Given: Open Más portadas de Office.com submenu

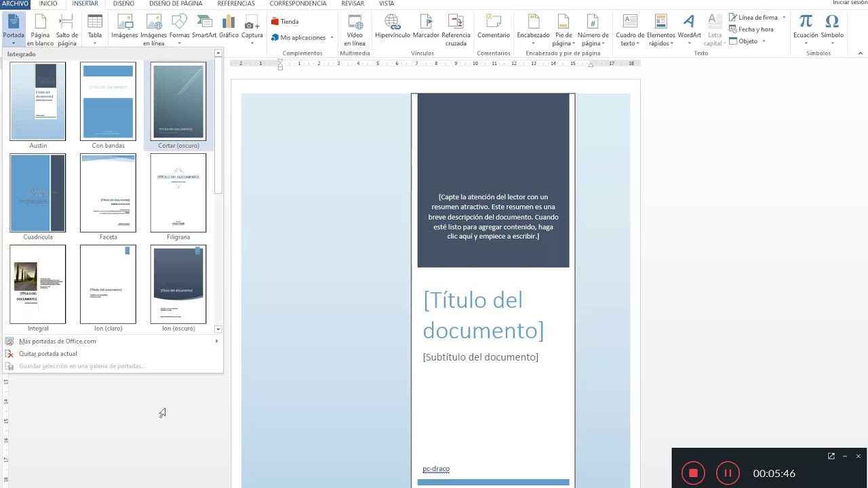Looking at the screenshot, I should 113,342.
